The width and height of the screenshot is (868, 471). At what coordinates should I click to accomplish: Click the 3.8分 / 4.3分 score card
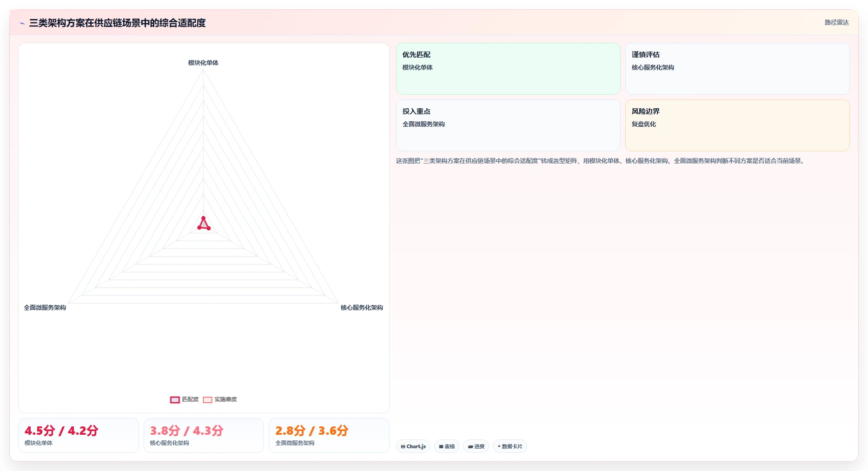pos(204,435)
